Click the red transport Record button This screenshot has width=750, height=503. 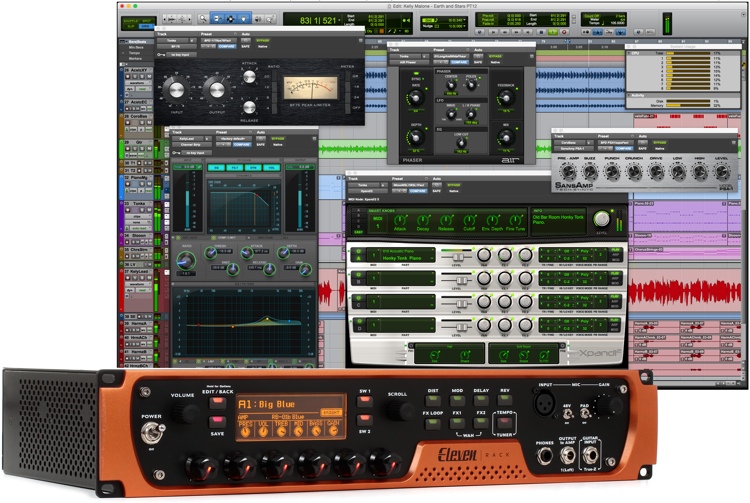point(564,32)
